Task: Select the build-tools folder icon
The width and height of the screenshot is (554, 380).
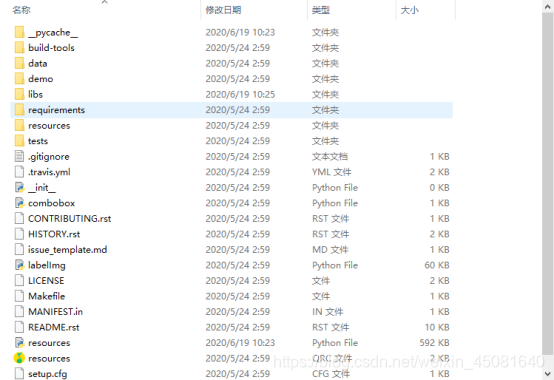Action: click(19, 48)
